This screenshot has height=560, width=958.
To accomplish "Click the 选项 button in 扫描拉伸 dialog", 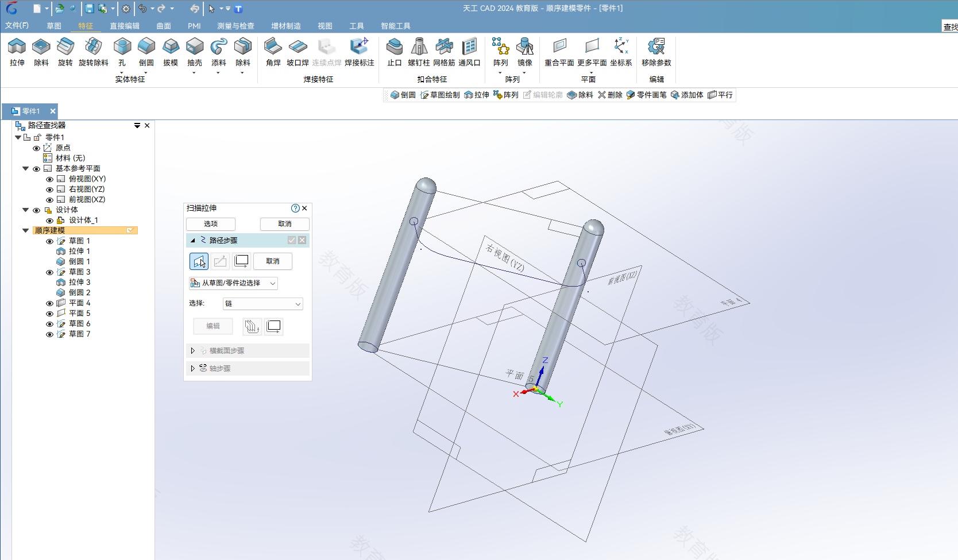I will pos(211,224).
